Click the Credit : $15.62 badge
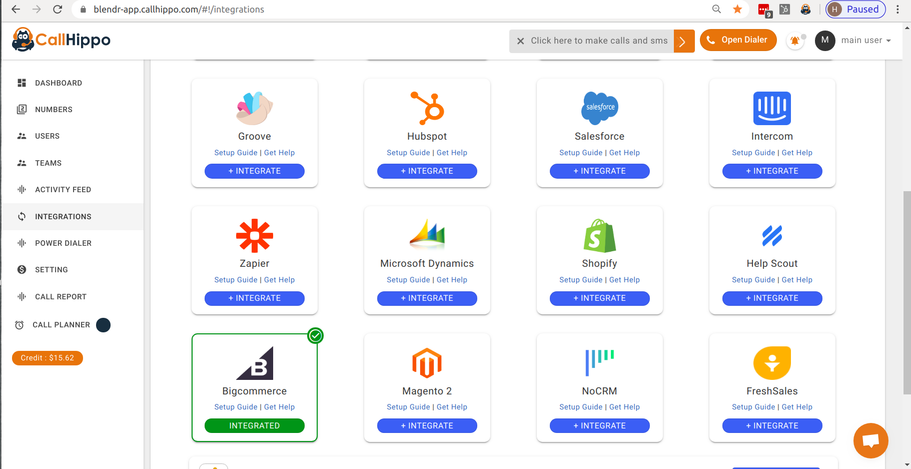This screenshot has height=469, width=911. (47, 358)
